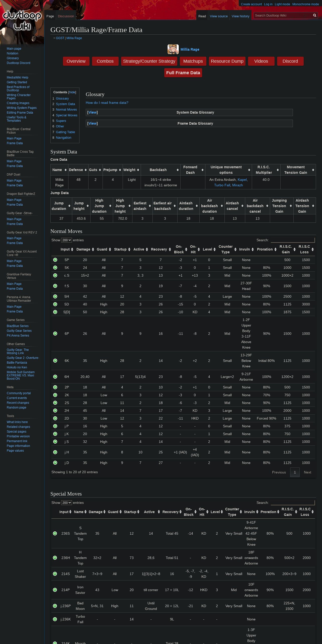Screen dimensions: 322x644
Task: View the Frame Data Glossary
Action: pos(93,123)
